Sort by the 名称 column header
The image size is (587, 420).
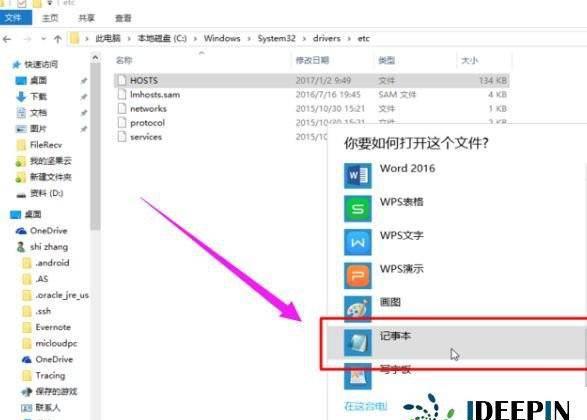(x=124, y=60)
